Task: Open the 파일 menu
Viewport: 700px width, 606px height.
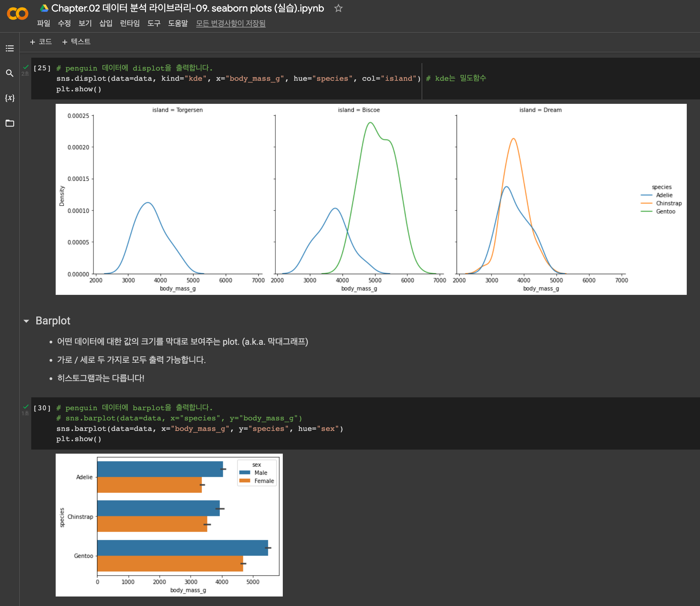Action: [x=43, y=23]
